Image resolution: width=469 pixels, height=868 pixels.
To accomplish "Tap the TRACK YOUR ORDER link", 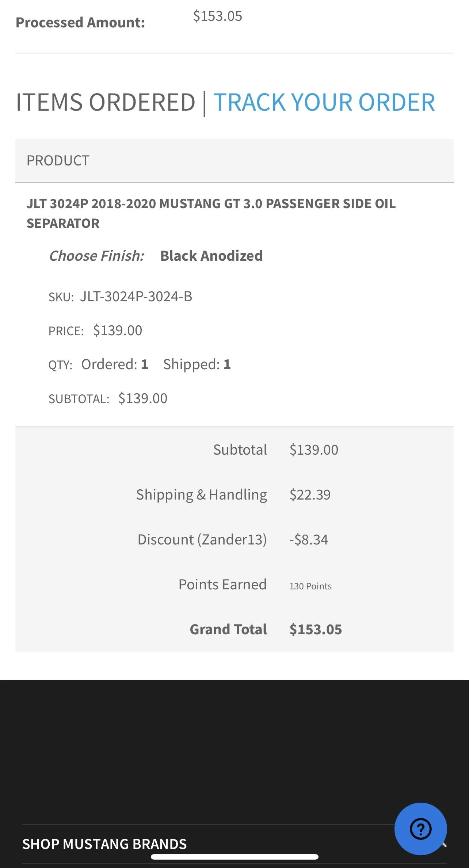I will (x=324, y=102).
